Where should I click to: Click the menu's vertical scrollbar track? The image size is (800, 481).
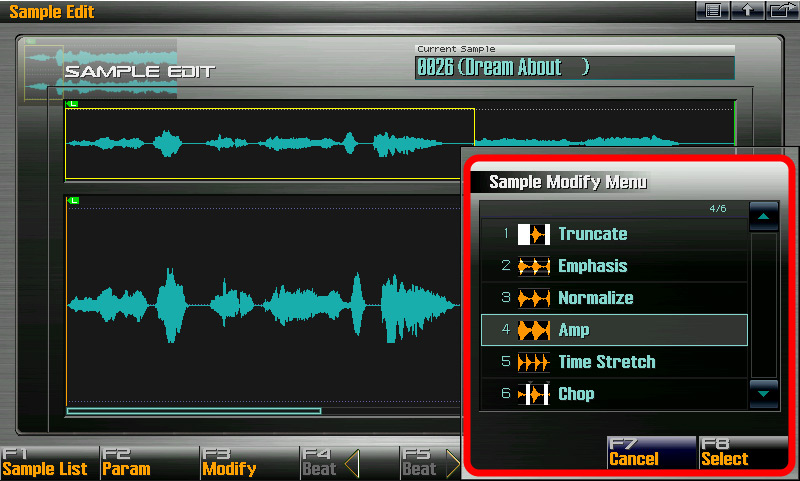pos(764,305)
